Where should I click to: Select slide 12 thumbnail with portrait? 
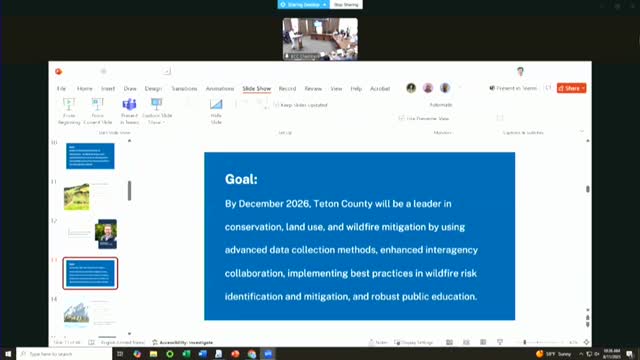tap(90, 234)
